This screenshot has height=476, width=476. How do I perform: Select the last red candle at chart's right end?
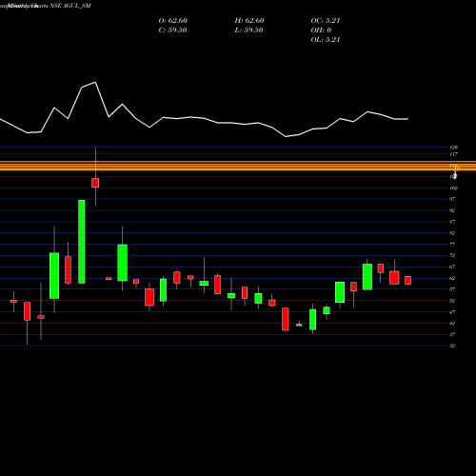(x=408, y=280)
